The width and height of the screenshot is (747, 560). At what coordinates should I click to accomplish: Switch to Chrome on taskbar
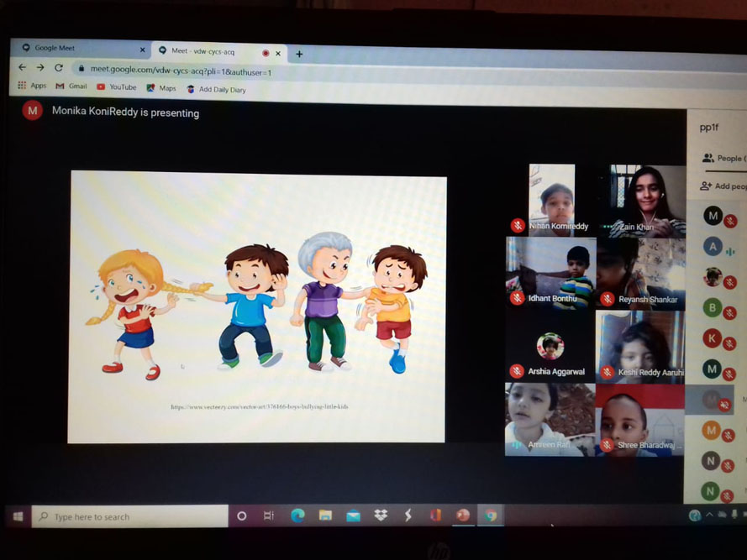[x=490, y=516]
